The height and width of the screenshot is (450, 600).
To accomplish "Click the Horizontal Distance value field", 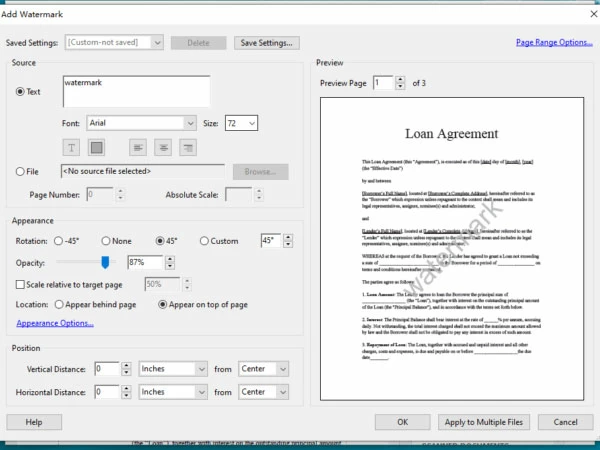I will coord(107,392).
